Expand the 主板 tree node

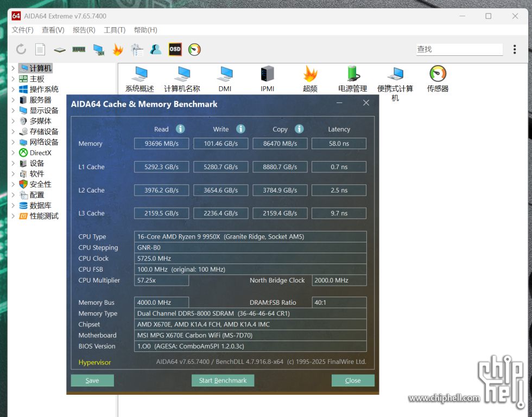(x=13, y=79)
